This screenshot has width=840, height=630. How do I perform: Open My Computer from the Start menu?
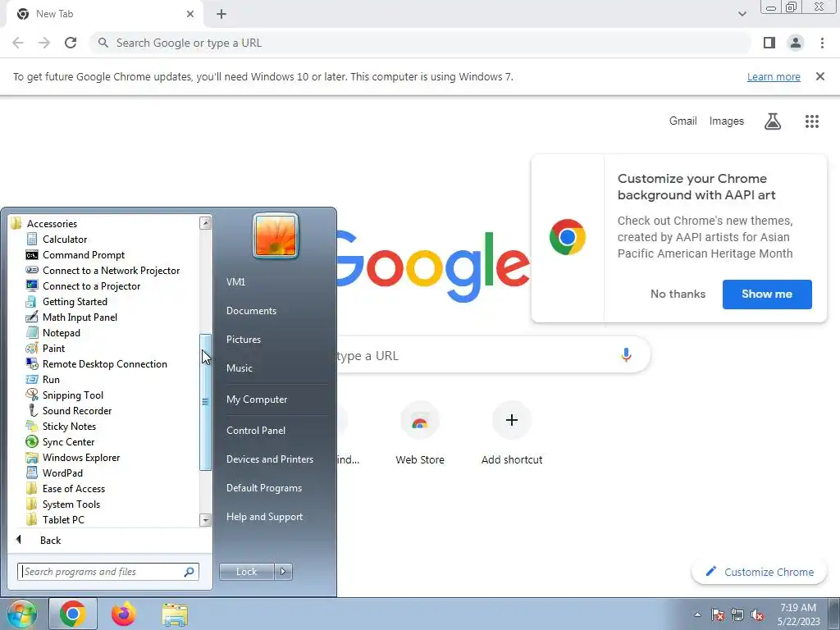257,399
